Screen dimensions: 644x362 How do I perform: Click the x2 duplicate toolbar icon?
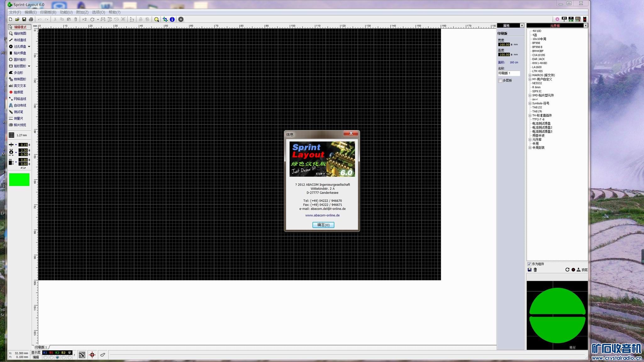pos(84,19)
